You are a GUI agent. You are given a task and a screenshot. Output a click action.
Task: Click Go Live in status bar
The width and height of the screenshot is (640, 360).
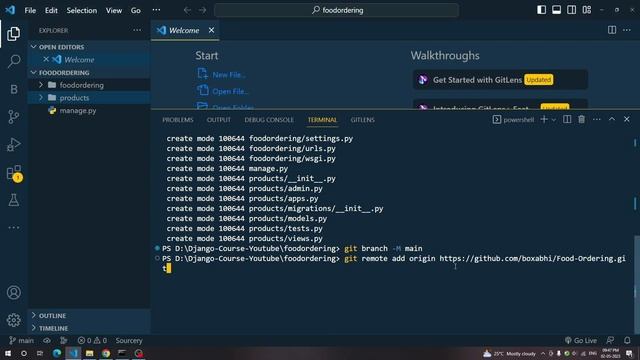pos(580,340)
